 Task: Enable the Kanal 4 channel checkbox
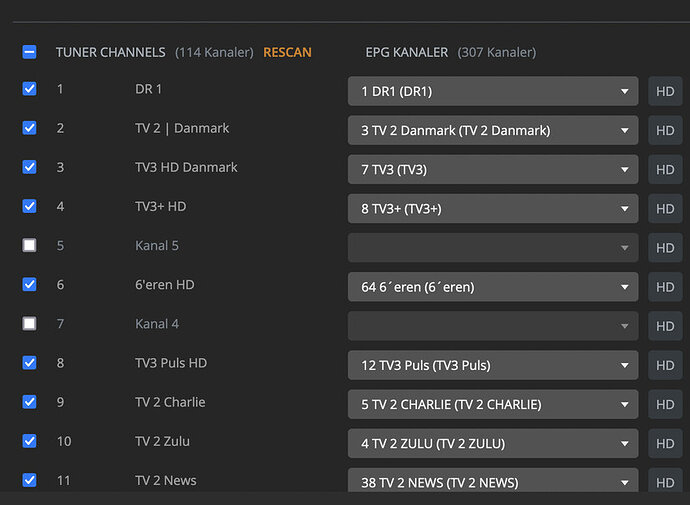[29, 323]
